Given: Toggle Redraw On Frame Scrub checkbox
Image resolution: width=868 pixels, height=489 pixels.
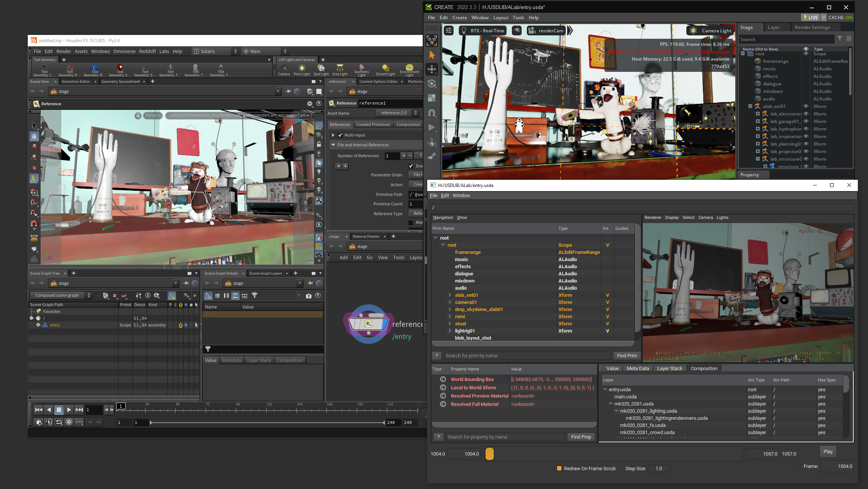Looking at the screenshot, I should [x=559, y=468].
